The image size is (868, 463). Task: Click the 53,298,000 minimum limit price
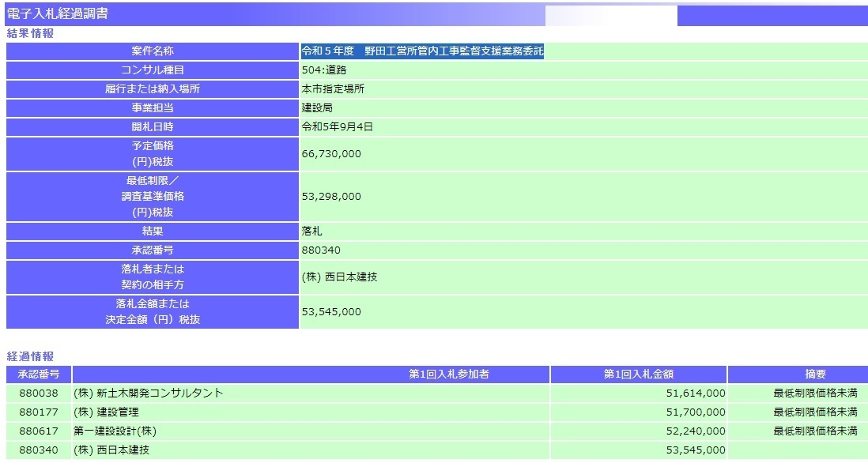click(331, 197)
